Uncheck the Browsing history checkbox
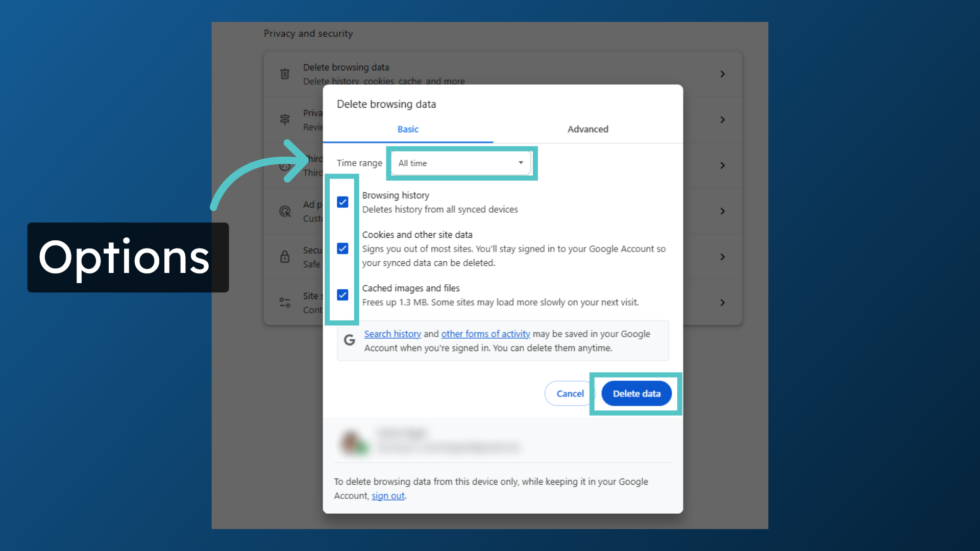The width and height of the screenshot is (980, 551). [342, 202]
